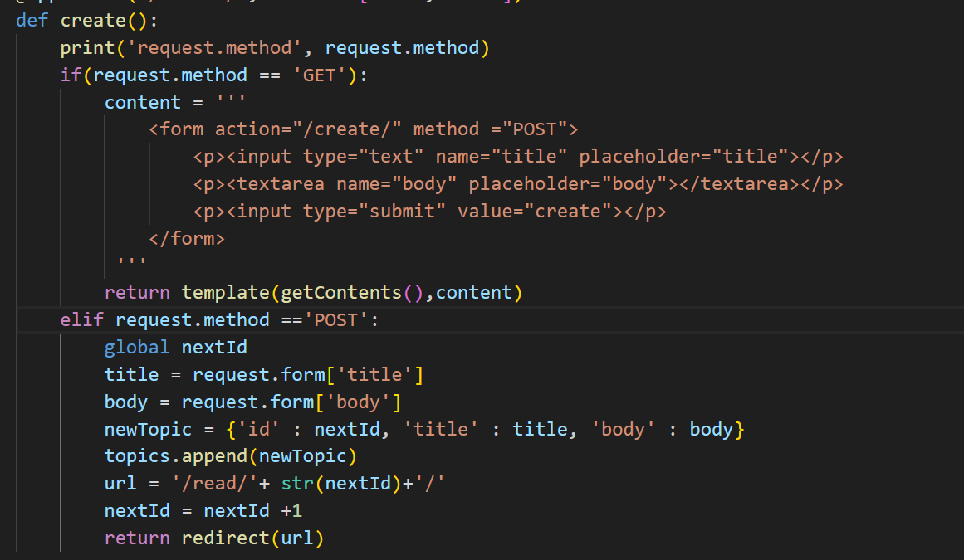This screenshot has width=964, height=560.
Task: Place cursor on the print statement
Action: coord(275,48)
